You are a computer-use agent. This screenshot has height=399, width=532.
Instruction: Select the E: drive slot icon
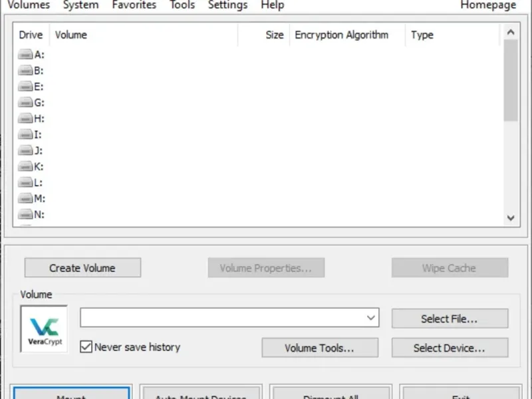tap(25, 86)
